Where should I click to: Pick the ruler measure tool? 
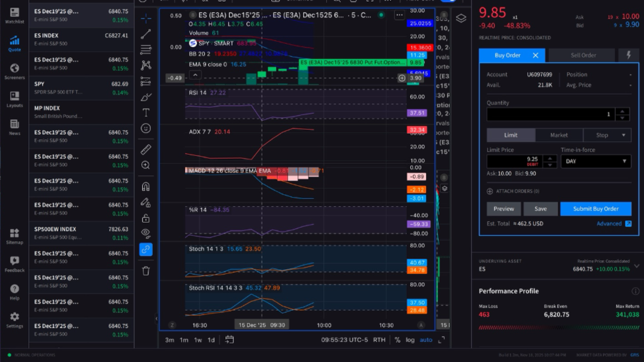tap(146, 149)
